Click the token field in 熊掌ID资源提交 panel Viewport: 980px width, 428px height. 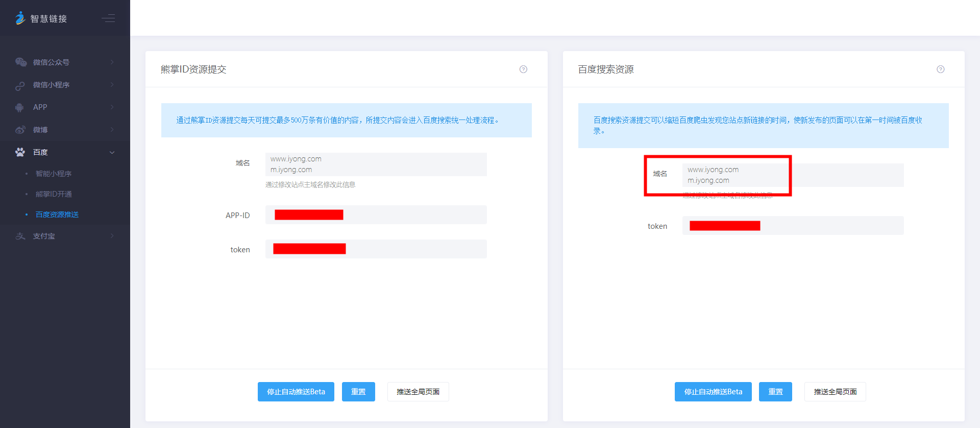point(376,249)
